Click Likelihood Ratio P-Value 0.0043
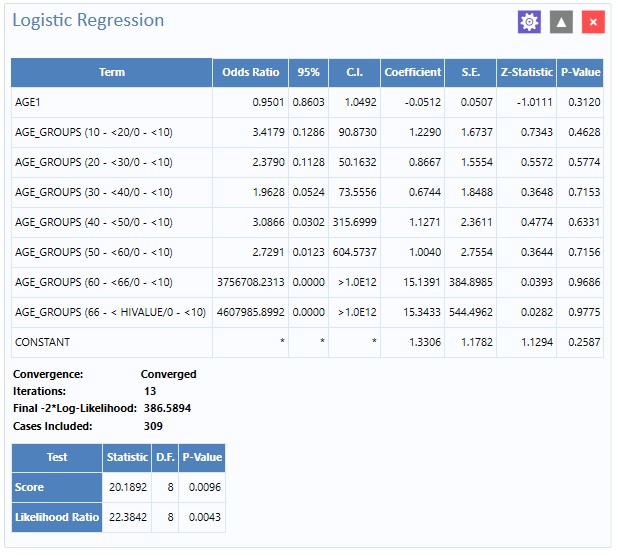This screenshot has width=618, height=556. tap(205, 517)
